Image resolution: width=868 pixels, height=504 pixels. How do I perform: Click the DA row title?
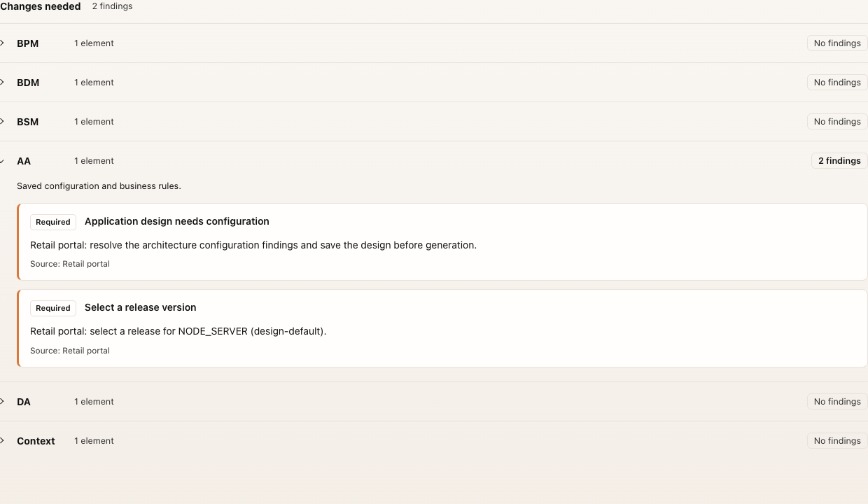[24, 402]
